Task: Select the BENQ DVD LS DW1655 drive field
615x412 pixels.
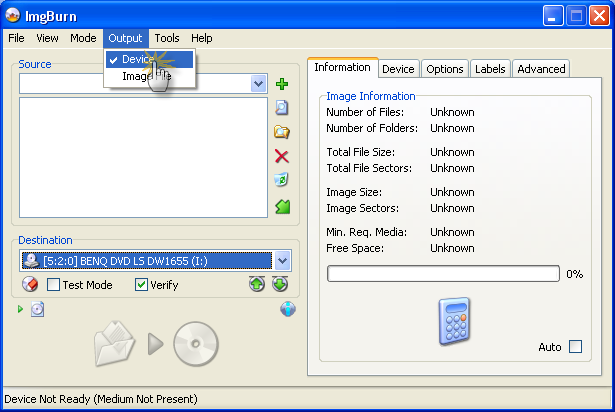Action: pyautogui.click(x=147, y=261)
